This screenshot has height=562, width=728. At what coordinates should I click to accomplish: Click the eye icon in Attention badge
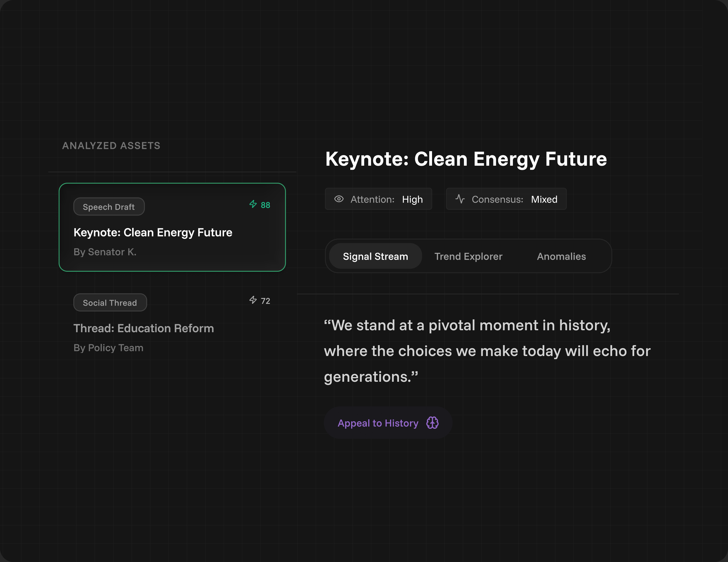(x=339, y=199)
